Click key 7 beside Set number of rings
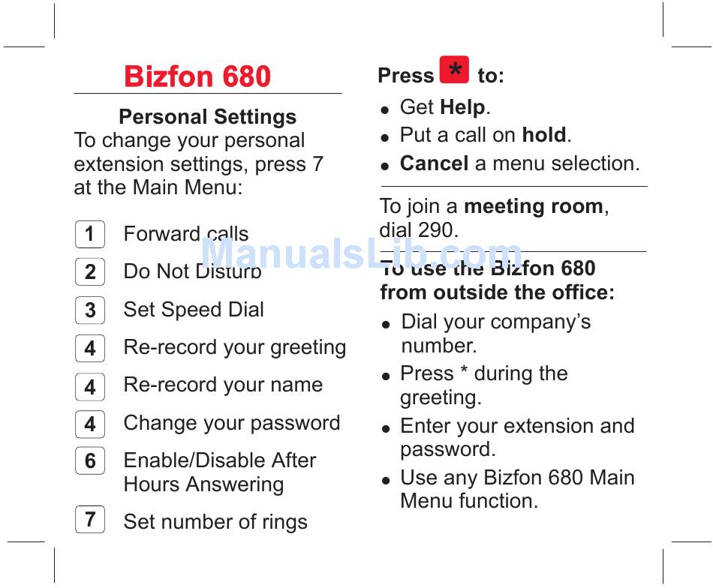 pos(90,519)
